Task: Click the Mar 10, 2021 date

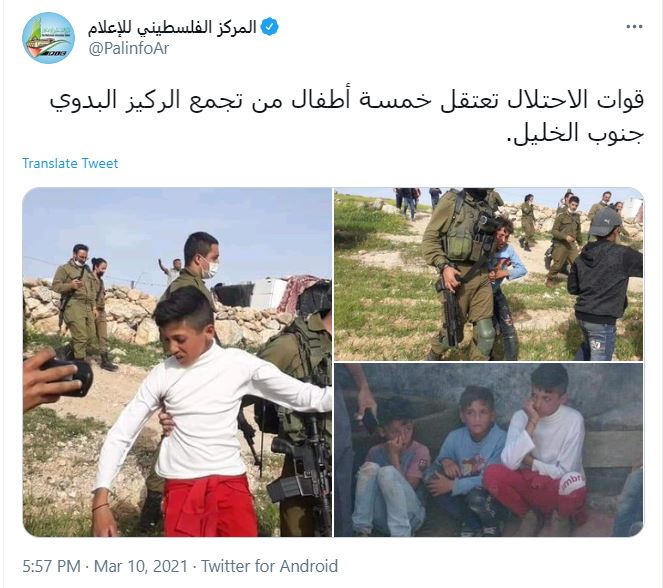Action: [x=141, y=566]
